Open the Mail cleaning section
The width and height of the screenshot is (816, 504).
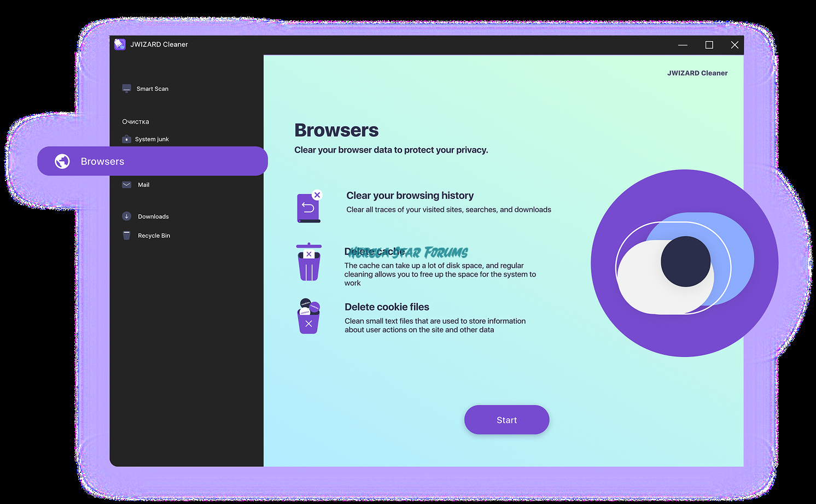pyautogui.click(x=143, y=185)
